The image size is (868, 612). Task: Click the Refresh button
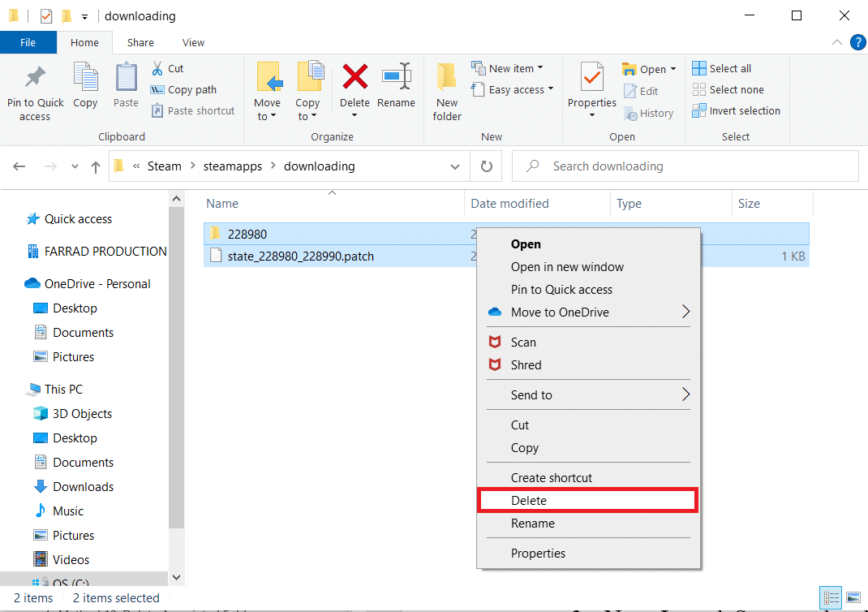pyautogui.click(x=487, y=166)
